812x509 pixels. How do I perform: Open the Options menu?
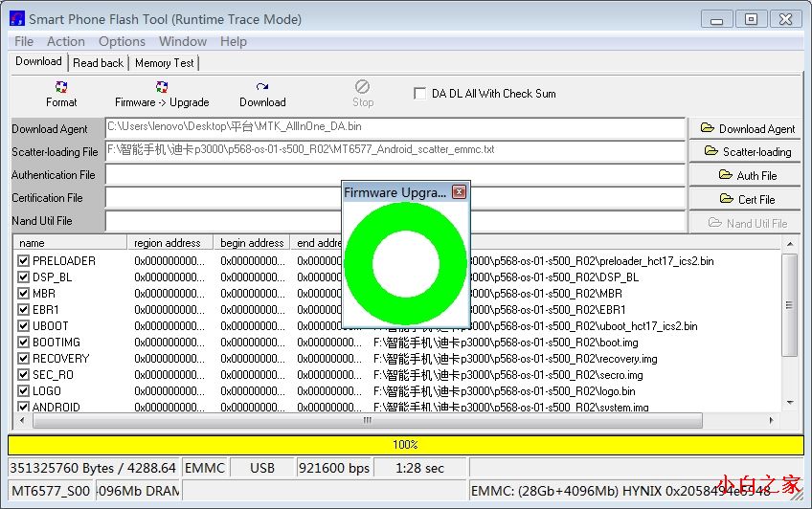click(x=122, y=41)
